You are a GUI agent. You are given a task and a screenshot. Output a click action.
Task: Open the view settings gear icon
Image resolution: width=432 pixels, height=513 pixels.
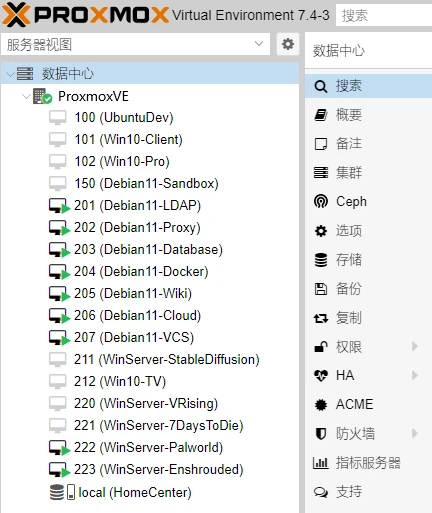pyautogui.click(x=288, y=44)
